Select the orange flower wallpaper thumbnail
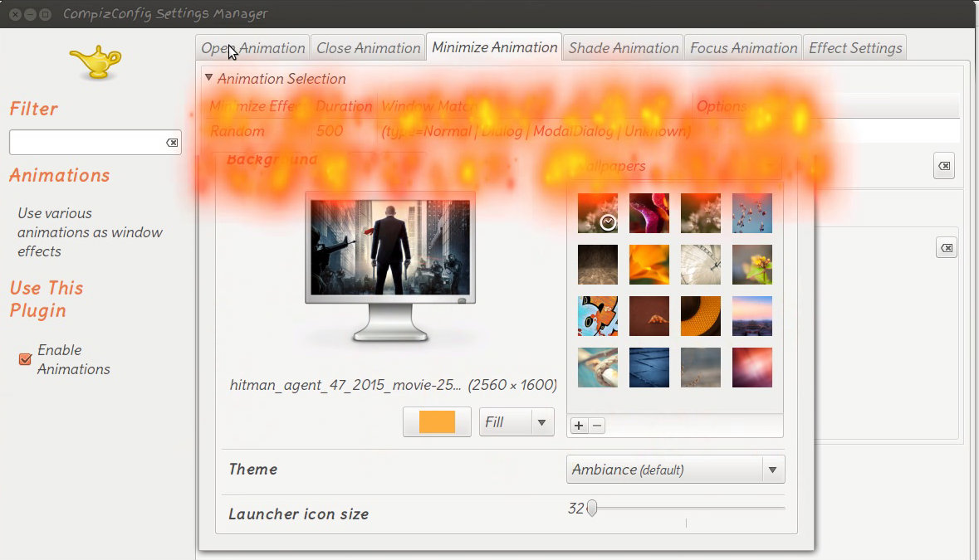The height and width of the screenshot is (560, 979). click(649, 265)
